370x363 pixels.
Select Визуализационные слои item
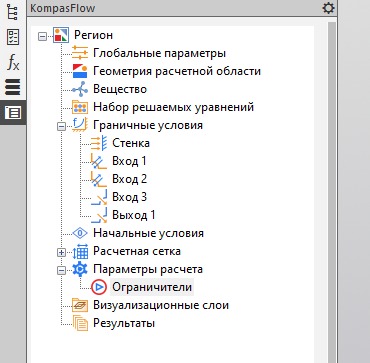point(161,305)
